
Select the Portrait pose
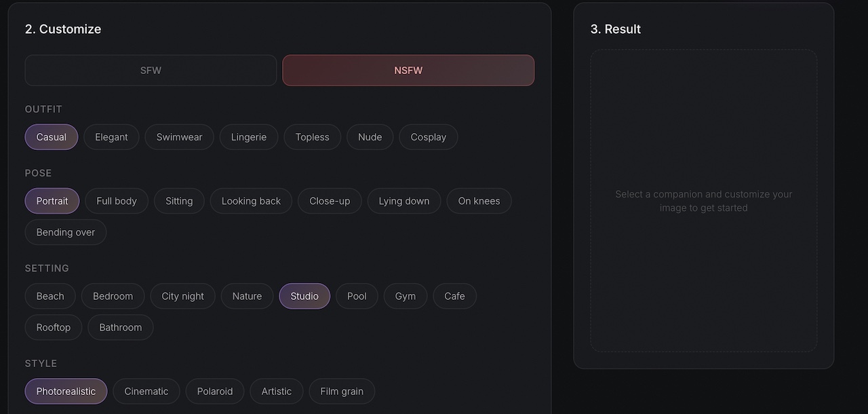pyautogui.click(x=52, y=201)
